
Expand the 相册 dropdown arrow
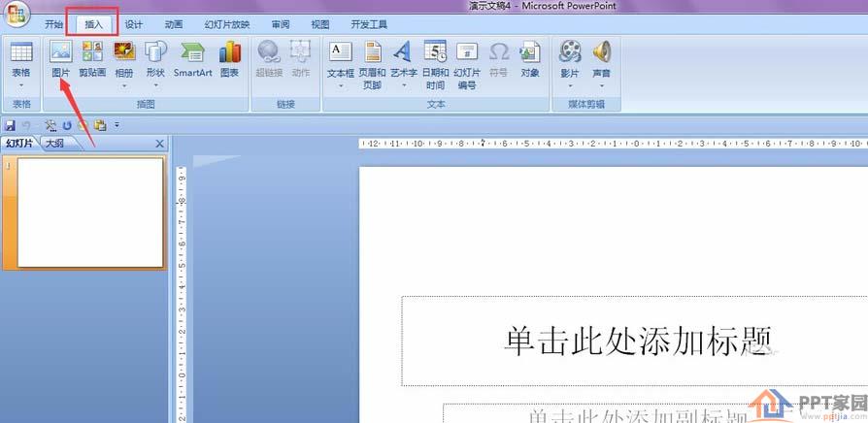(124, 85)
